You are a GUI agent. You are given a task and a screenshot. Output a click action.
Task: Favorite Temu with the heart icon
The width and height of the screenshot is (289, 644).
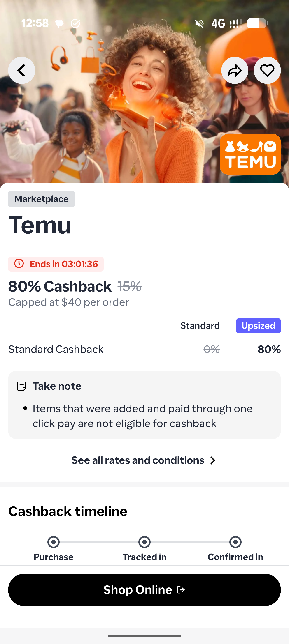tap(267, 70)
